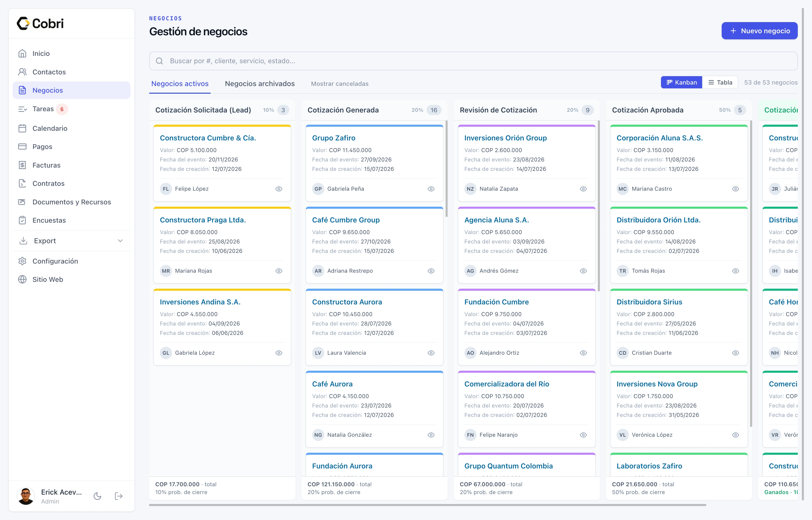Expand the Export menu chevron
This screenshot has width=812, height=520.
click(120, 241)
